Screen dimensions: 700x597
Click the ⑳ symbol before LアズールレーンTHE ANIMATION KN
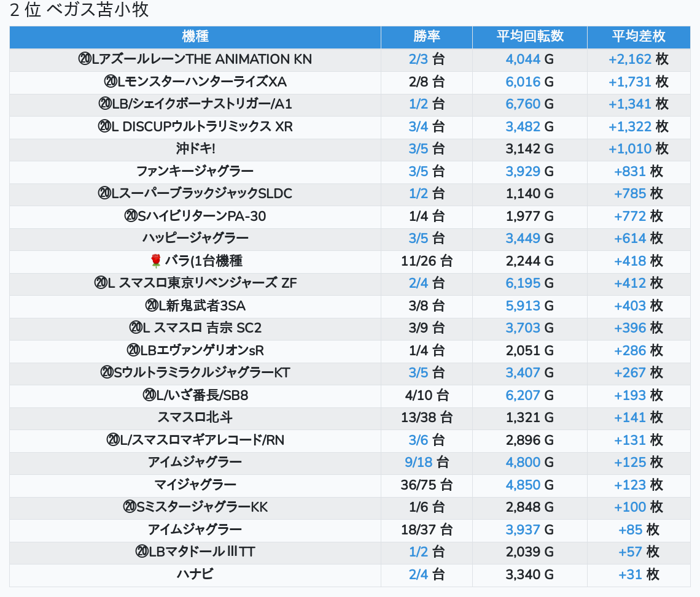click(x=85, y=60)
